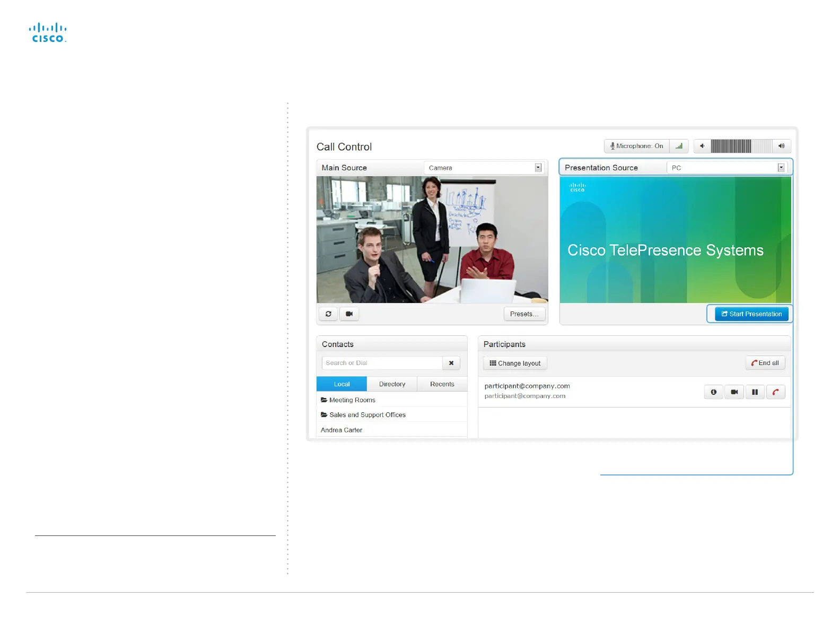Click Start Presentation
The image size is (840, 632).
tap(751, 314)
